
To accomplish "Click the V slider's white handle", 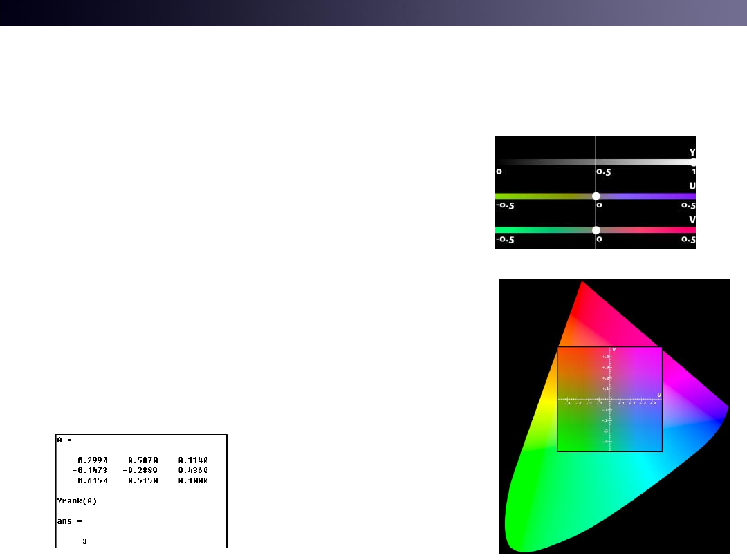I will pos(596,230).
